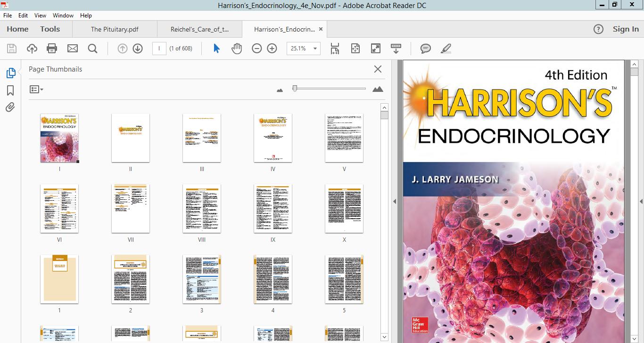The width and height of the screenshot is (644, 343).
Task: Open the Window menu
Action: click(x=63, y=16)
